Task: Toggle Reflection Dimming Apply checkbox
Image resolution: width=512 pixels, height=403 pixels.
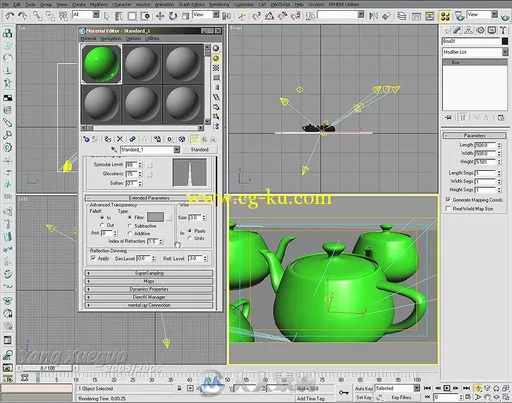Action: pyautogui.click(x=94, y=258)
